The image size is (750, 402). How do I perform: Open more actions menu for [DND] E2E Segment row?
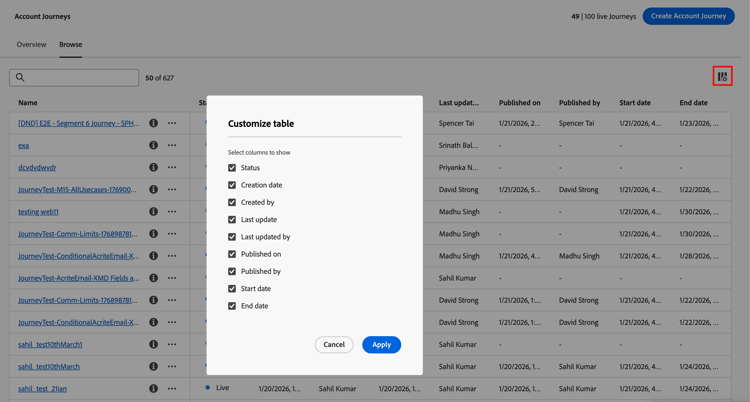click(172, 123)
